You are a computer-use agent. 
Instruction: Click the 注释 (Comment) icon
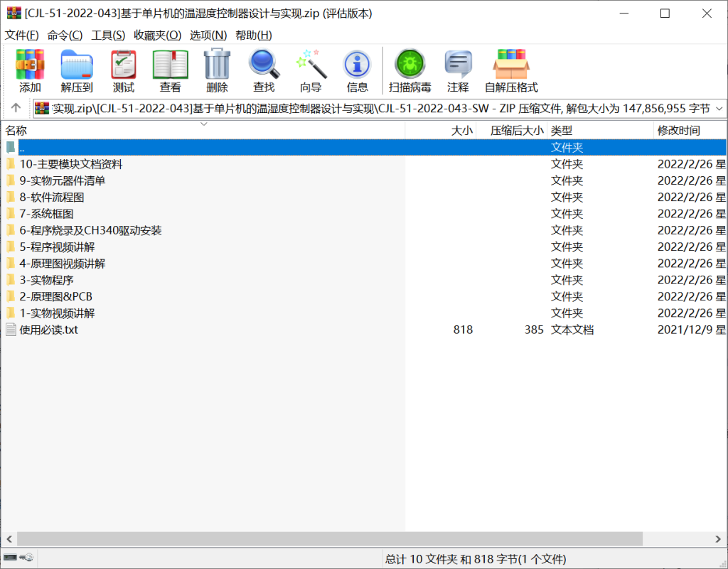click(x=458, y=67)
